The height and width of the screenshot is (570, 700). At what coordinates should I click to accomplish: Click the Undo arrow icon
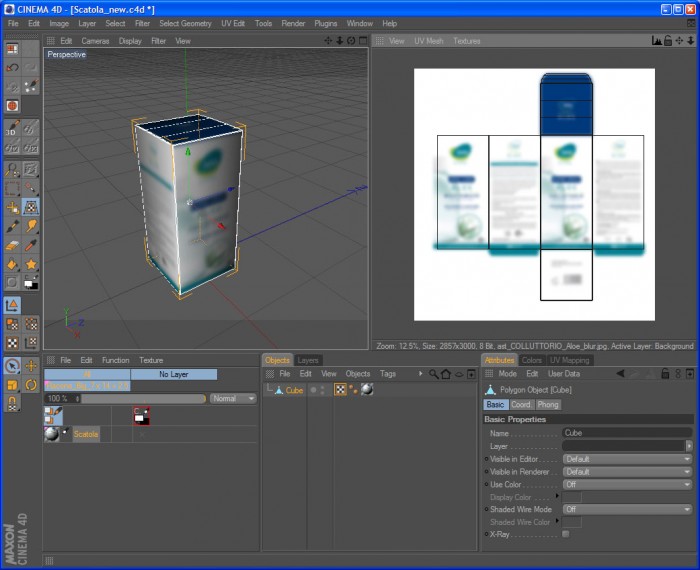(x=12, y=67)
